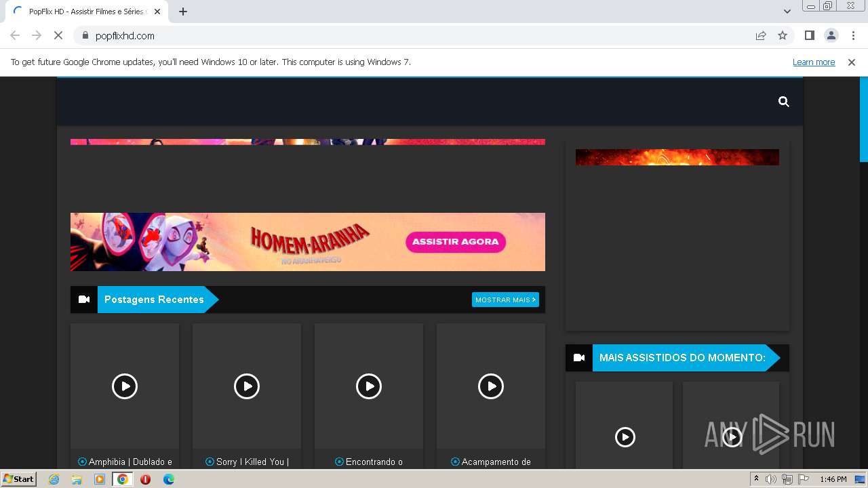This screenshot has height=488, width=868.
Task: Open the site search magnifier icon
Action: 783,102
